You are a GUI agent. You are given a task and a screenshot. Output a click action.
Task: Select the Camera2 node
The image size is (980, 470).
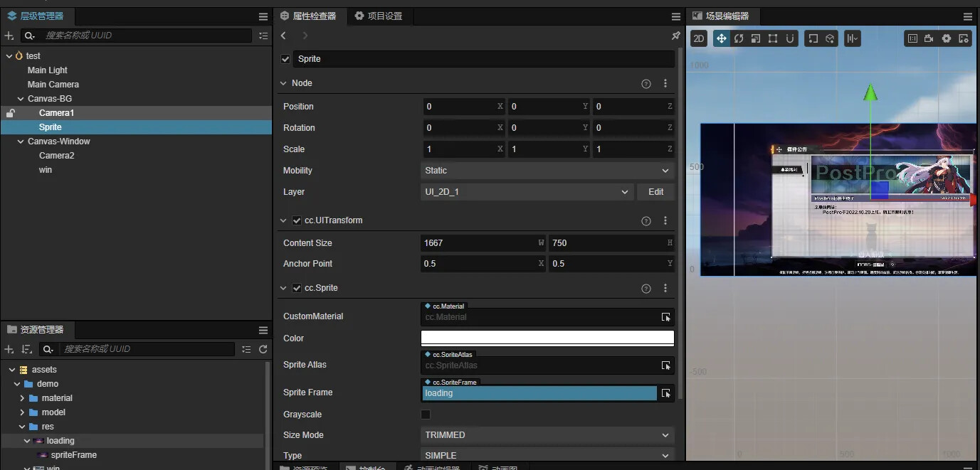(57, 156)
